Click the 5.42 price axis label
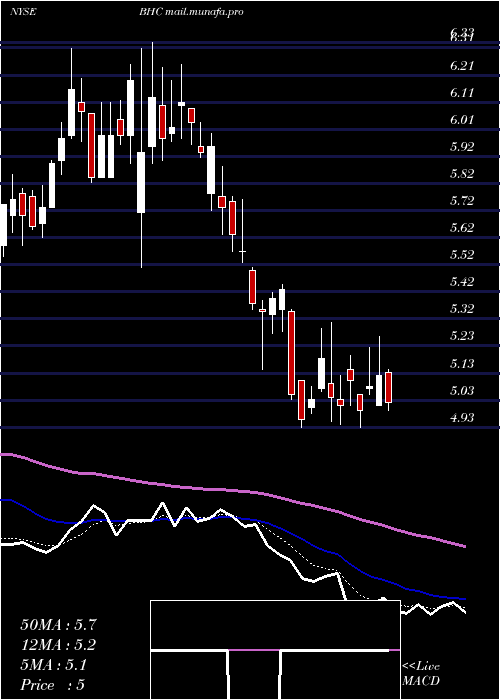Image resolution: width=500 pixels, height=700 pixels. pyautogui.click(x=462, y=281)
